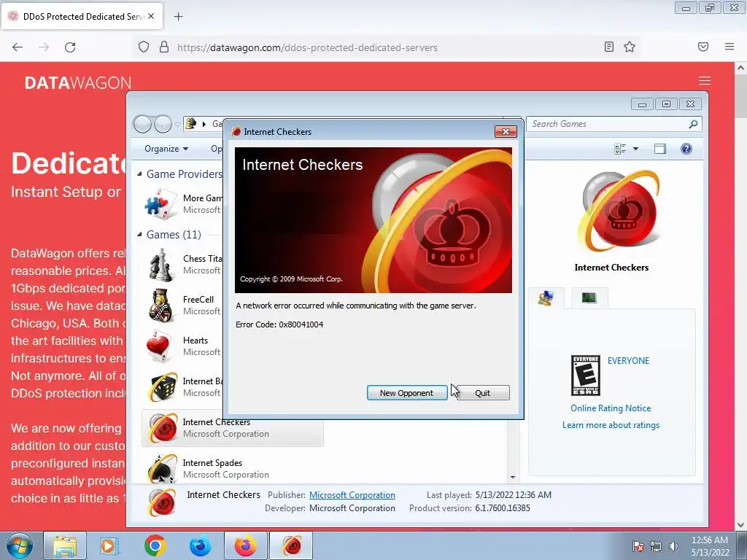Click the Microsoft Corporation publisher link
The width and height of the screenshot is (747, 560).
[x=352, y=495]
